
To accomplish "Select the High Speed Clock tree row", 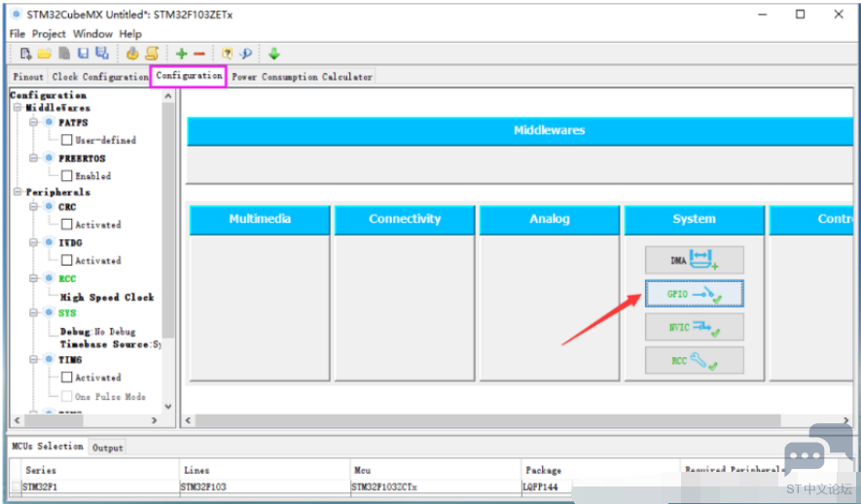I will click(107, 297).
